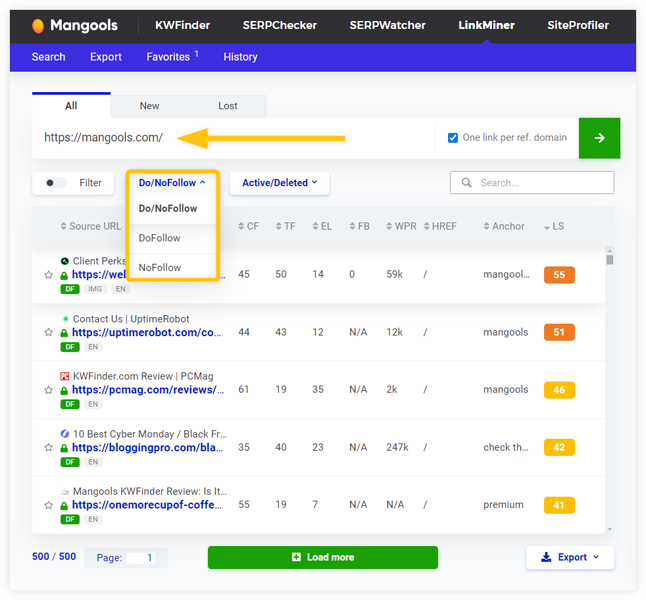646x600 pixels.
Task: Click the table scrollbar thumb
Action: [x=610, y=260]
